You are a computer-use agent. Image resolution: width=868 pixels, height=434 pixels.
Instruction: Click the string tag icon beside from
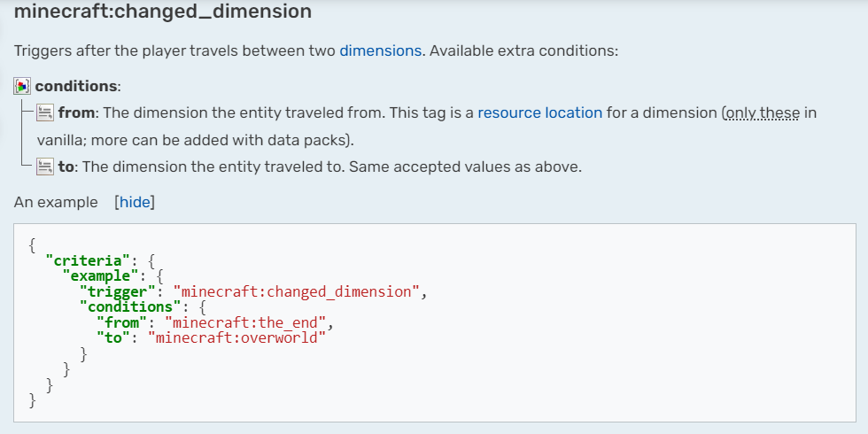(46, 112)
